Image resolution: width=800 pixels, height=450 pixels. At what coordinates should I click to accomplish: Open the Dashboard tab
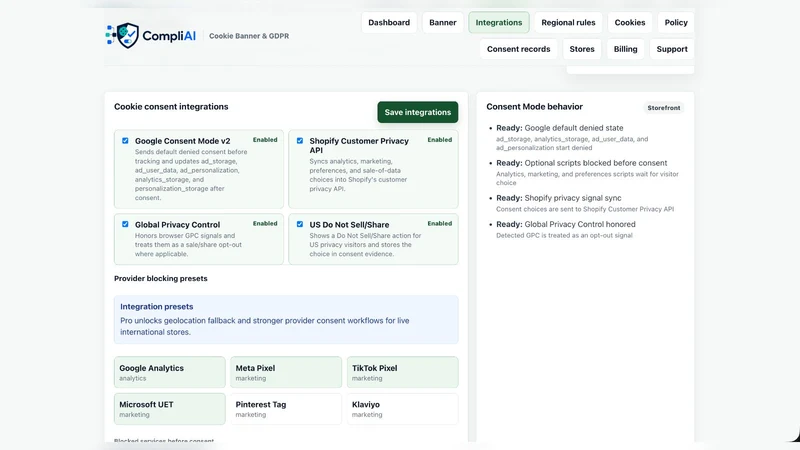click(389, 22)
